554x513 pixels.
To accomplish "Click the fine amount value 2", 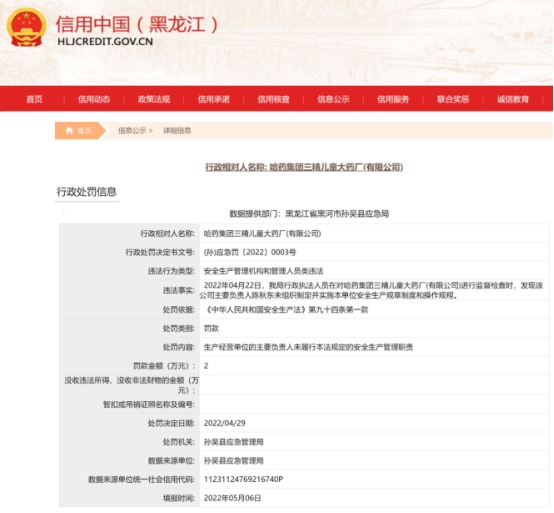I will click(x=206, y=366).
